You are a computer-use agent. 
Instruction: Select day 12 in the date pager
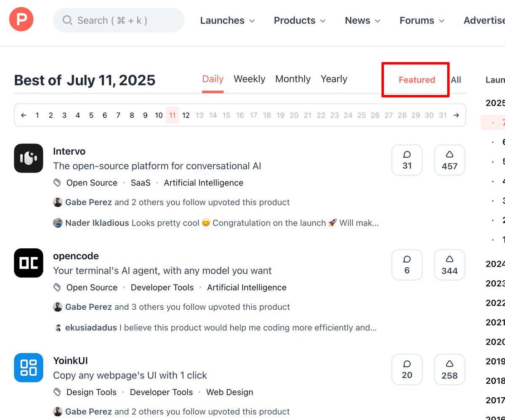[186, 115]
